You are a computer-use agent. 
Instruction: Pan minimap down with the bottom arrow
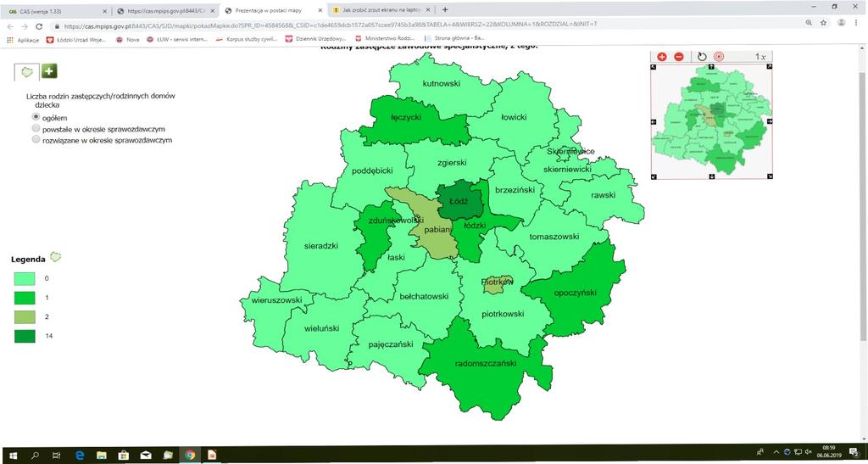(711, 176)
